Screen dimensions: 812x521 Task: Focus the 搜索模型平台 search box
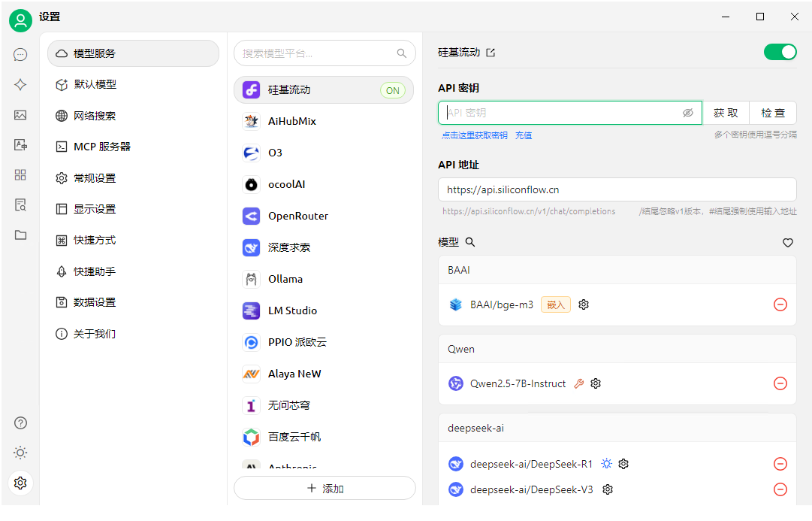coord(324,53)
